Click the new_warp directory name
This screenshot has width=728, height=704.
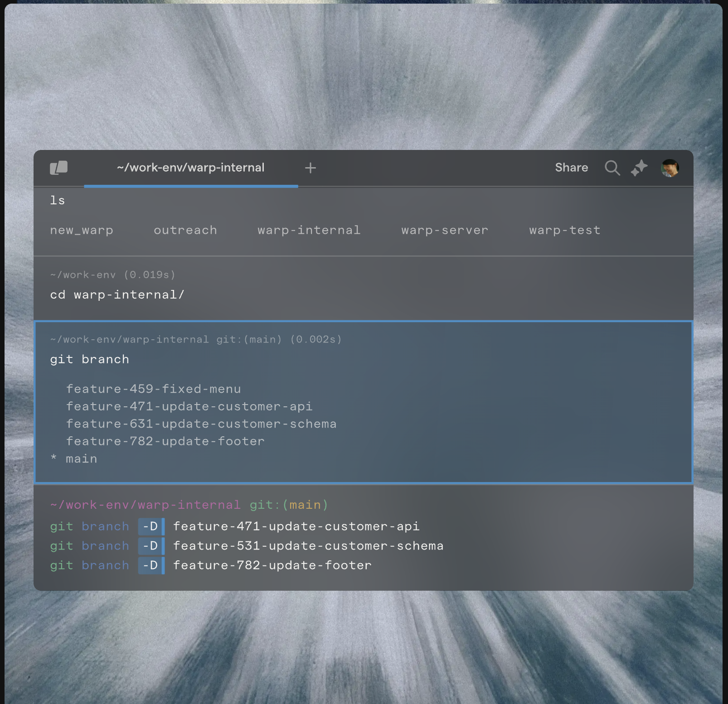[82, 231]
